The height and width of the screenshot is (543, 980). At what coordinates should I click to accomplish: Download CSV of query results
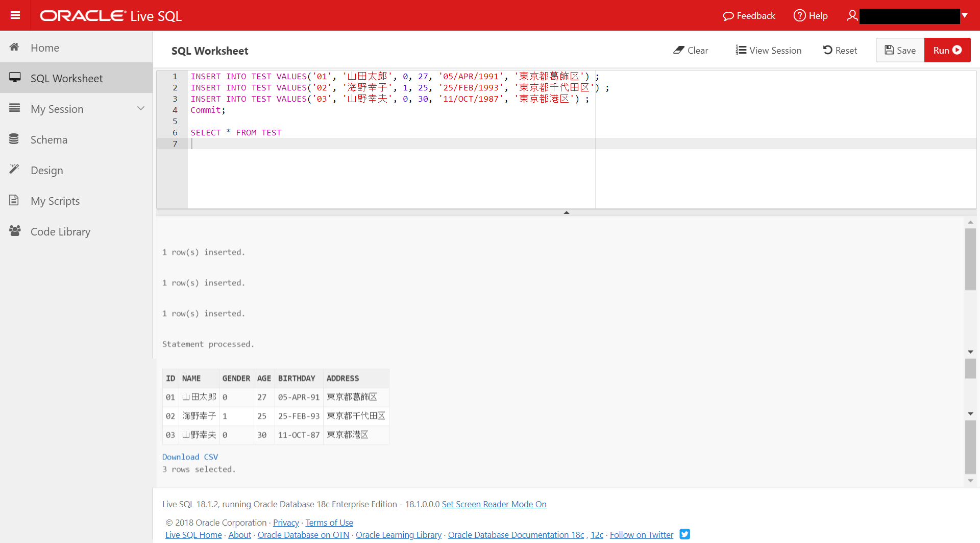coord(190,457)
